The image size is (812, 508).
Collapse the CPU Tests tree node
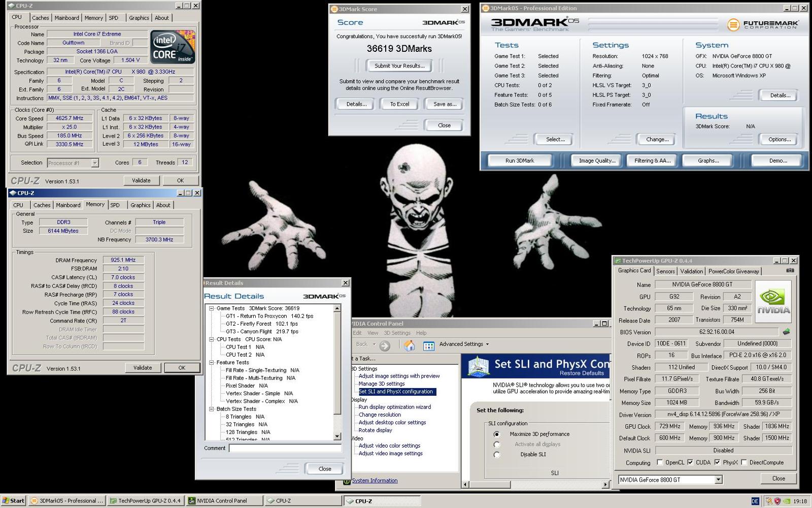click(x=212, y=339)
